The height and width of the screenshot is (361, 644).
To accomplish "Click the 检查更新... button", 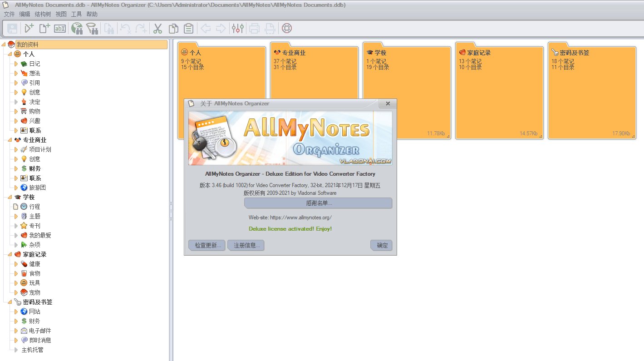I will [207, 245].
